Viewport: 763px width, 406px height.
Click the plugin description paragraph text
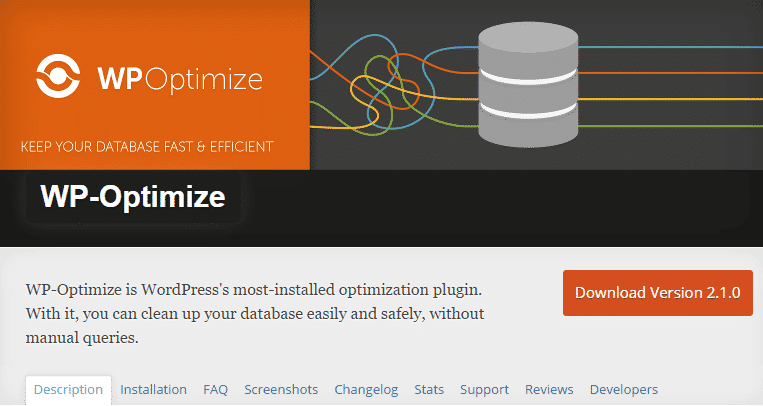point(254,314)
